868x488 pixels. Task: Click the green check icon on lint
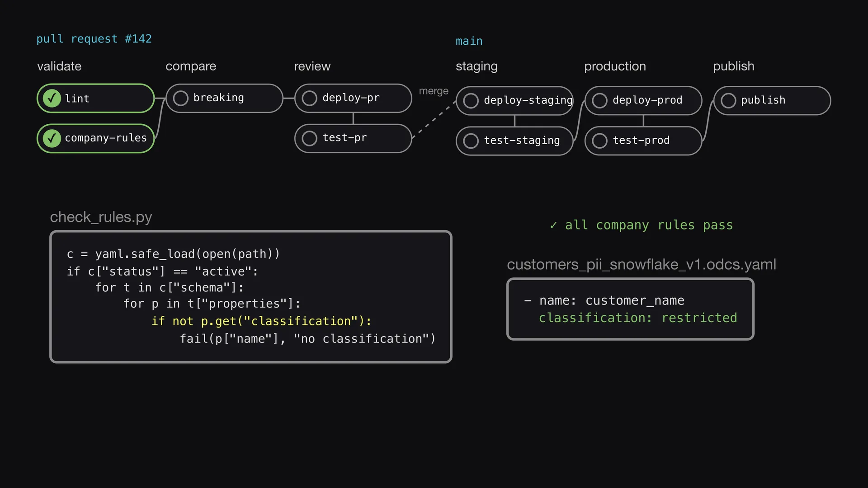52,98
